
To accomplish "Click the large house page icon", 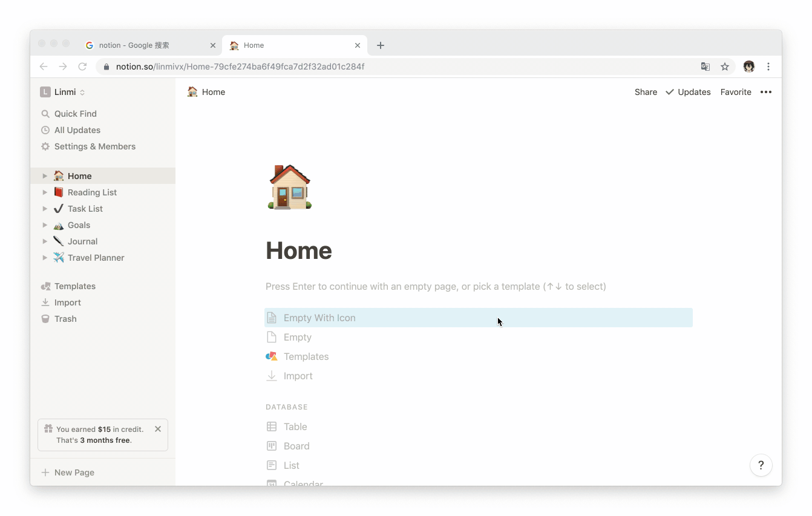I will coord(289,187).
